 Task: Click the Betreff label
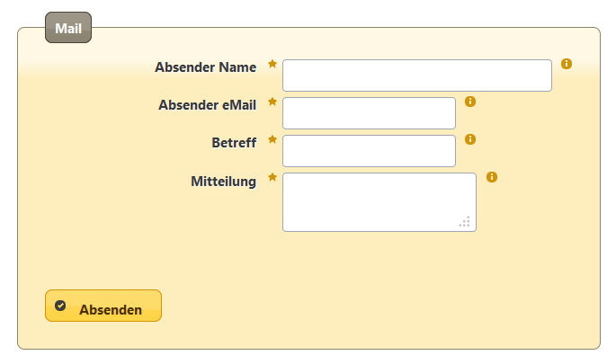click(x=234, y=143)
